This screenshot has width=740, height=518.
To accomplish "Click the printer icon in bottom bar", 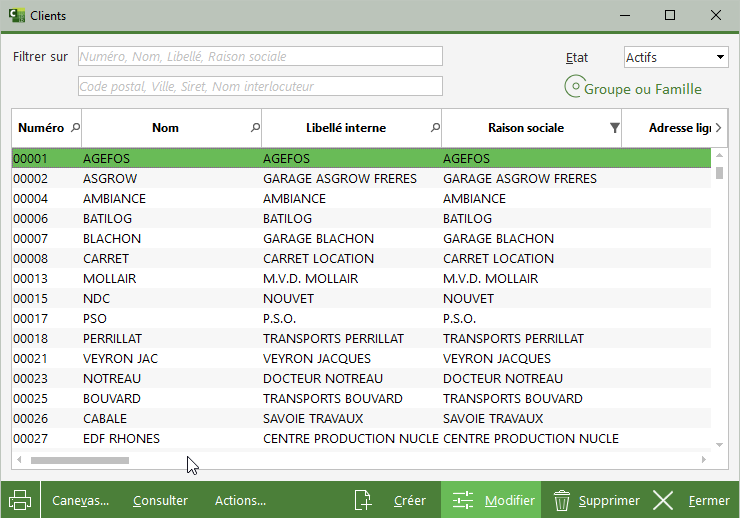I will click(x=20, y=500).
